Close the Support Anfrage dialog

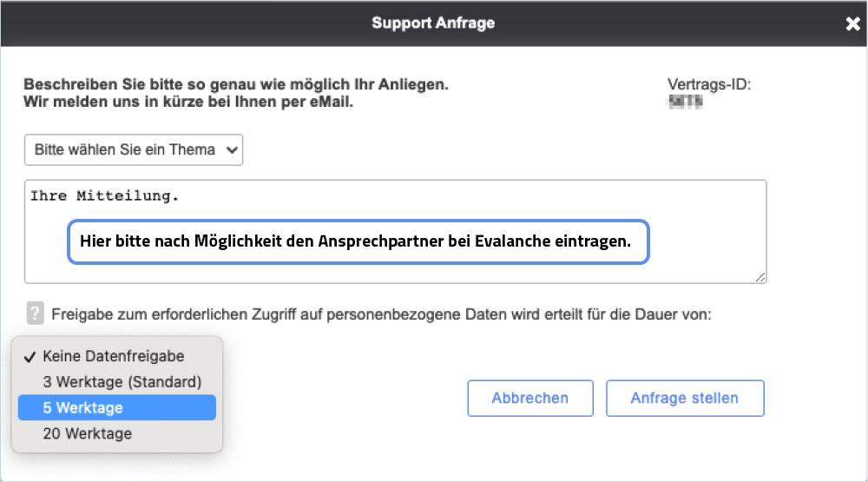coord(852,23)
